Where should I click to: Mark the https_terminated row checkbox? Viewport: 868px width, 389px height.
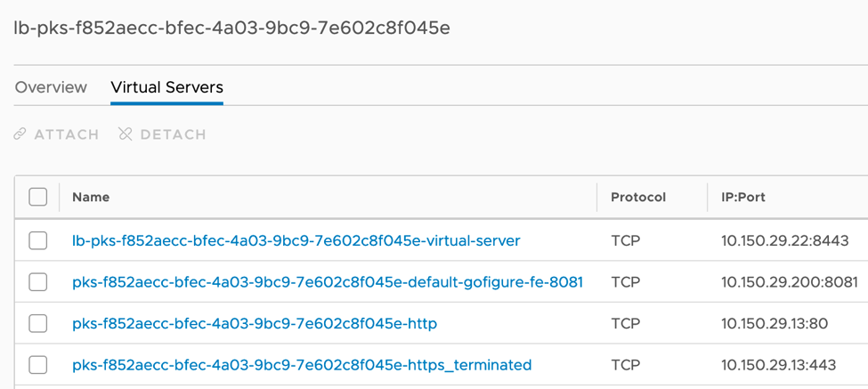pyautogui.click(x=37, y=364)
